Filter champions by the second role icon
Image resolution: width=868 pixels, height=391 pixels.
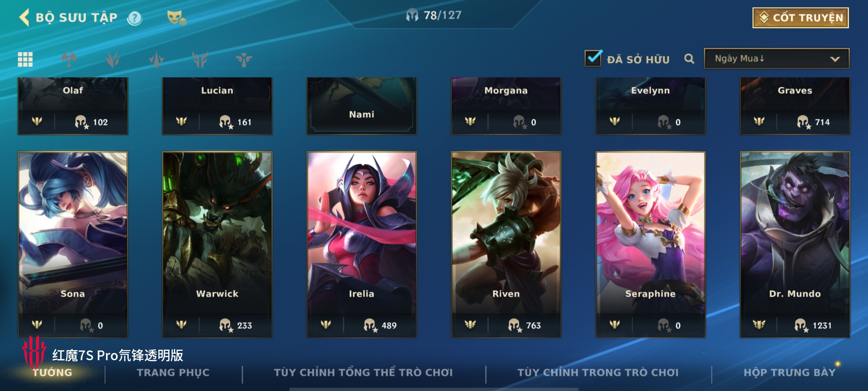click(113, 59)
